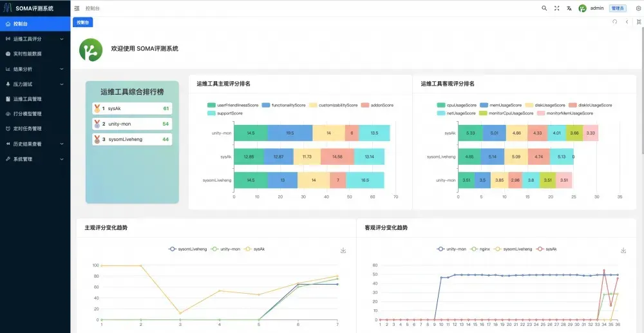
Task: Toggle the netUsageScore legend series
Action: (457, 113)
